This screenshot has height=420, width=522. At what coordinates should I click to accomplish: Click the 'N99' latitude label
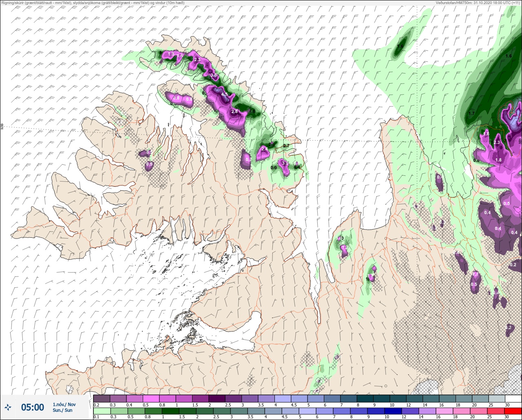[2, 127]
